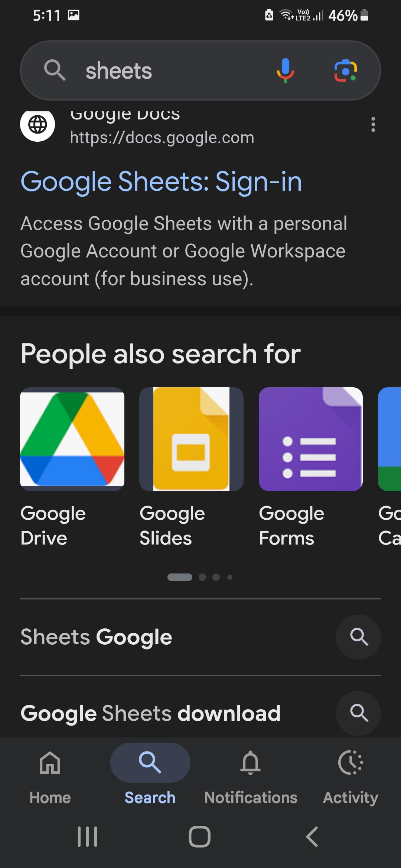Image resolution: width=401 pixels, height=868 pixels.
Task: Edit the sheets query in search field
Action: tap(119, 70)
